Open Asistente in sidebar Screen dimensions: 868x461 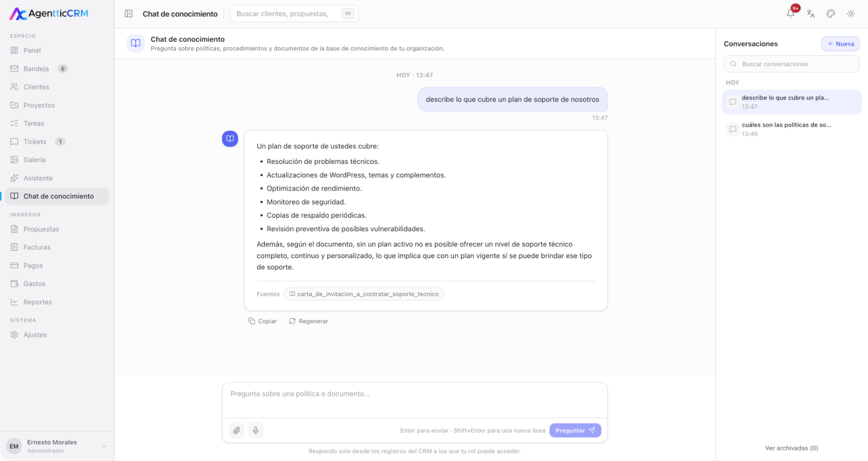coord(57,178)
